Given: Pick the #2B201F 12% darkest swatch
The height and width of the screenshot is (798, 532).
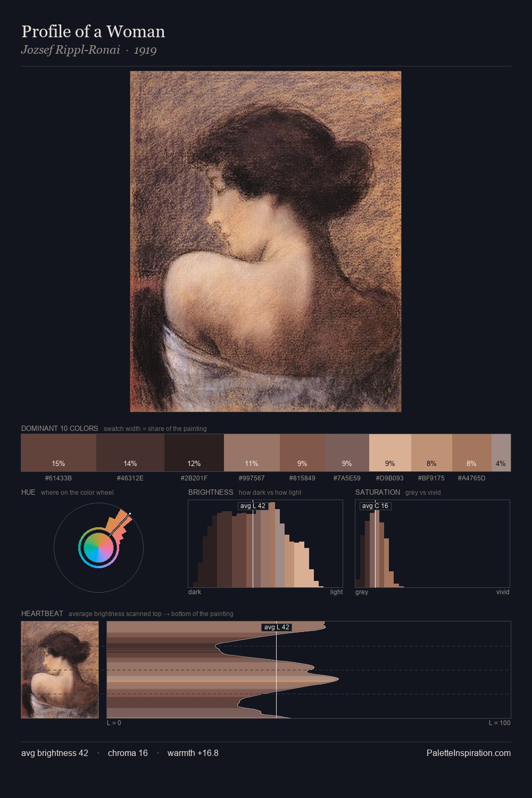Looking at the screenshot, I should click(x=194, y=453).
